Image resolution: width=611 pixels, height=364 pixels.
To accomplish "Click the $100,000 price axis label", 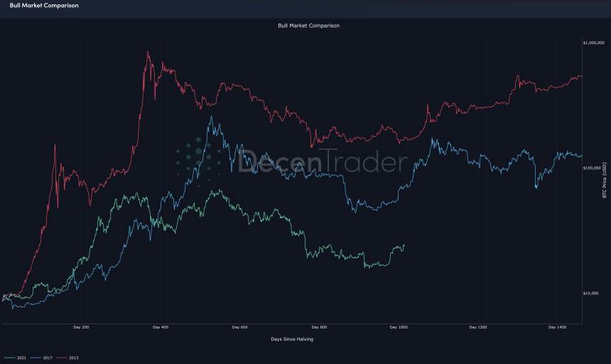I will [594, 169].
